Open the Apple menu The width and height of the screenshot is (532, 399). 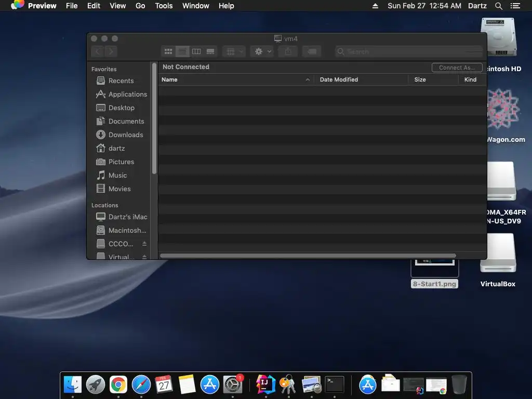point(17,5)
